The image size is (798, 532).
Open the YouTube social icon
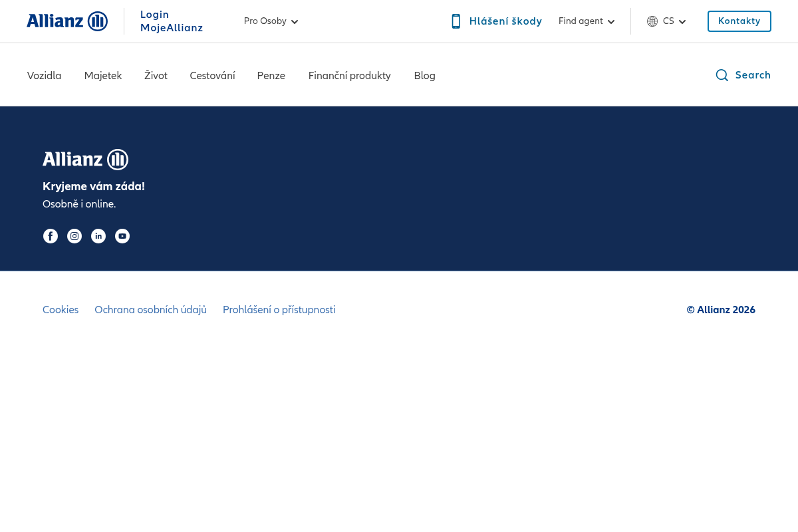[122, 236]
